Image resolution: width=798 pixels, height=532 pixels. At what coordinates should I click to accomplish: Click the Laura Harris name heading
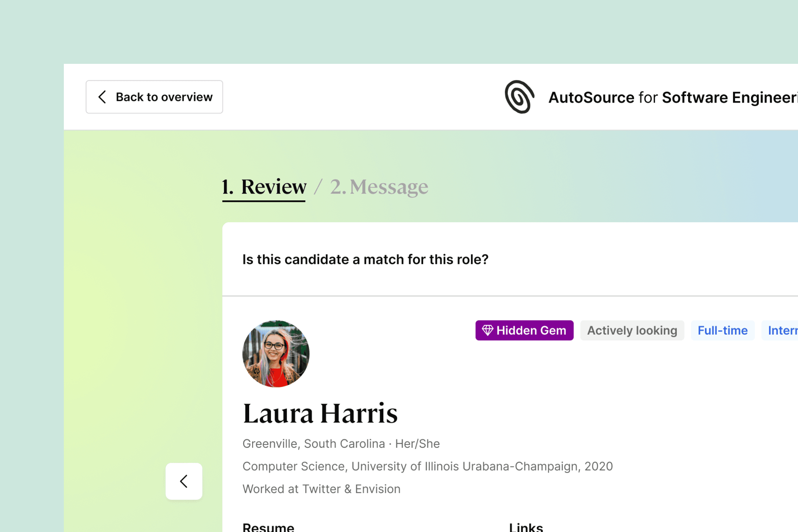(x=320, y=413)
